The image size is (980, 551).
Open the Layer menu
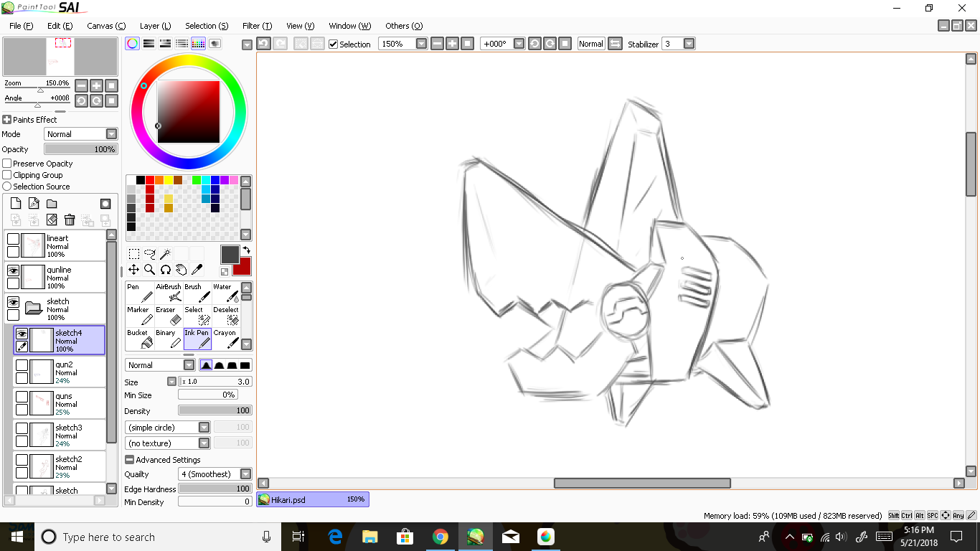(155, 26)
